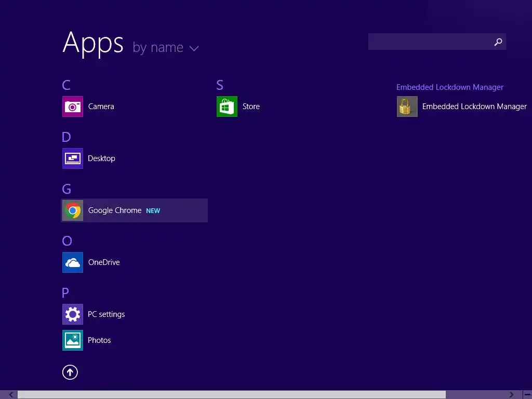Open the Google Chrome icon
This screenshot has height=399, width=532.
click(73, 210)
